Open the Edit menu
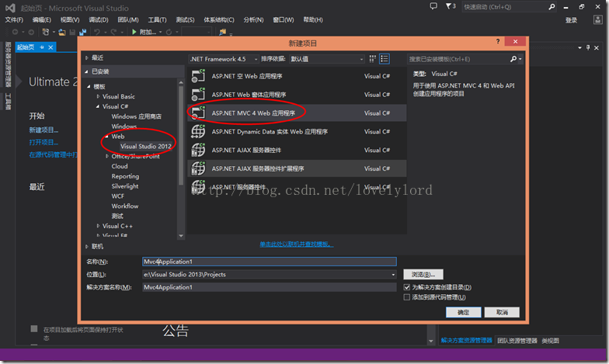 tap(42, 20)
